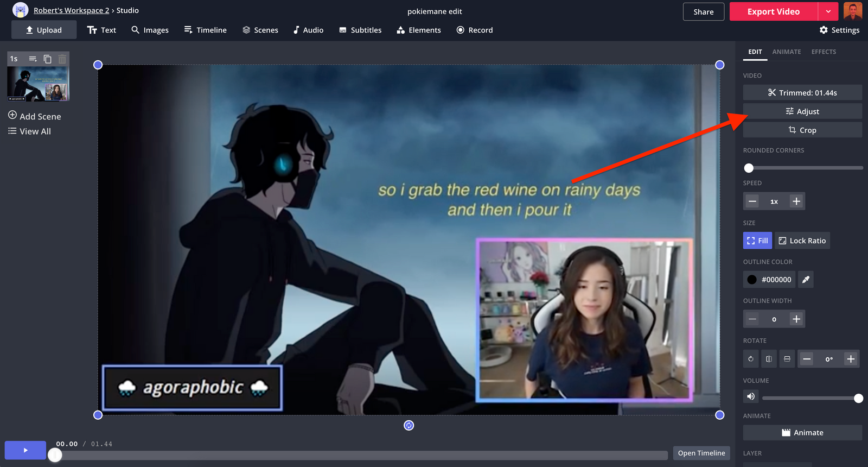Open the Subtitles menu
This screenshot has width=868, height=467.
(x=360, y=30)
